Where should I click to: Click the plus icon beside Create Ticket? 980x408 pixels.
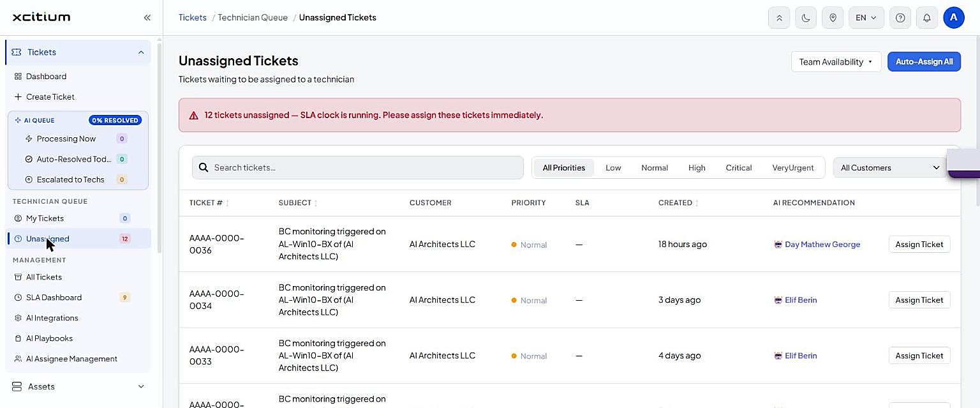coord(18,97)
